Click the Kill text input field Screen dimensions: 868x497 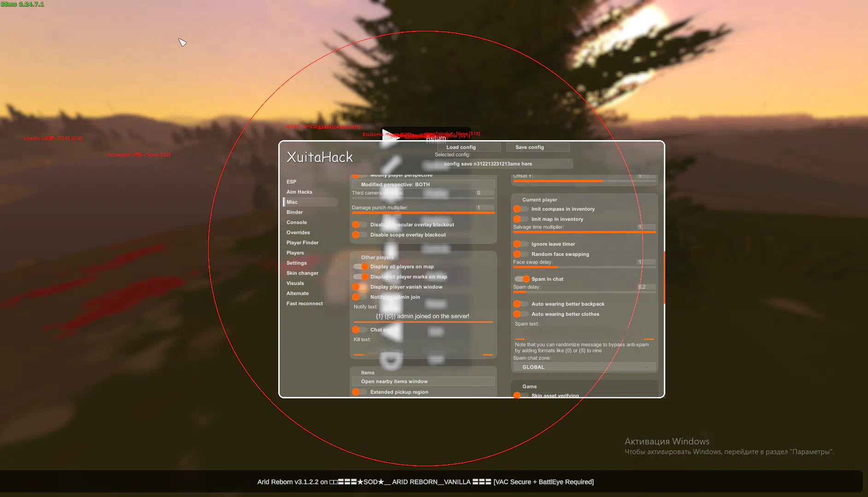tap(423, 349)
